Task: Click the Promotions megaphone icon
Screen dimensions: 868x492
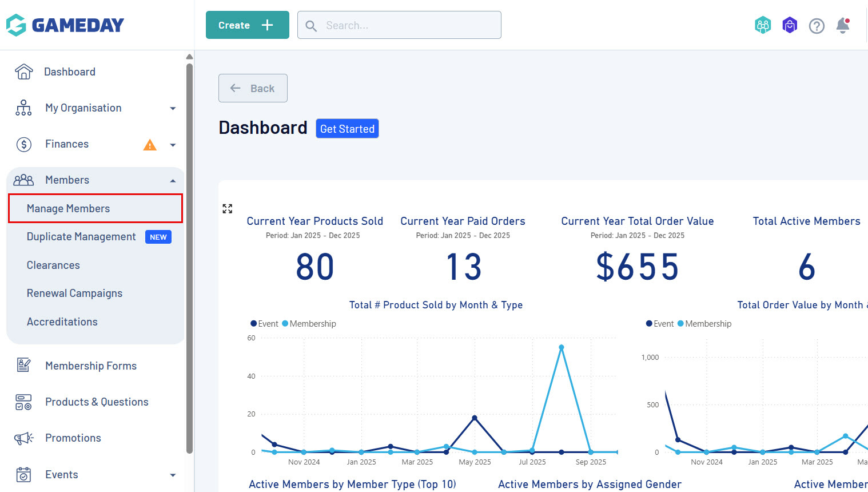Action: click(x=23, y=438)
